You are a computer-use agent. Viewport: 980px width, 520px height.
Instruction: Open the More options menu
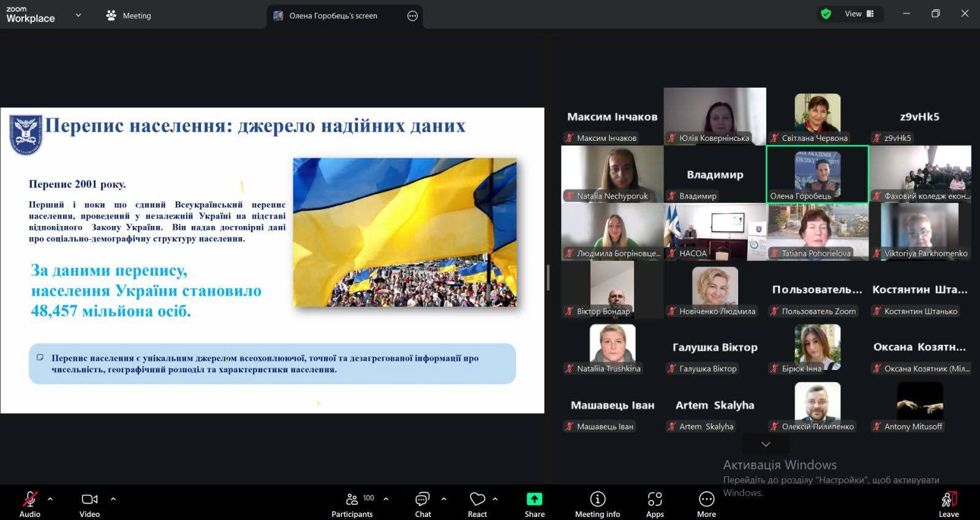[x=706, y=504]
